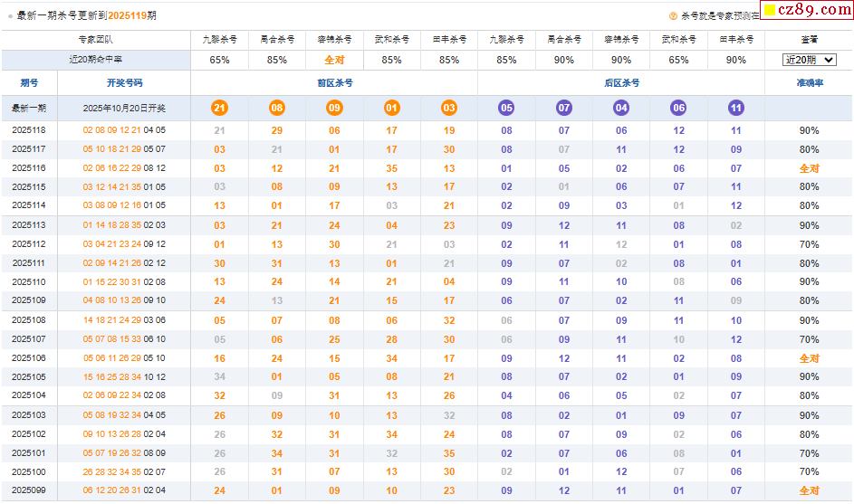Click the 准确率 column header
854x504 pixels.
pyautogui.click(x=809, y=82)
